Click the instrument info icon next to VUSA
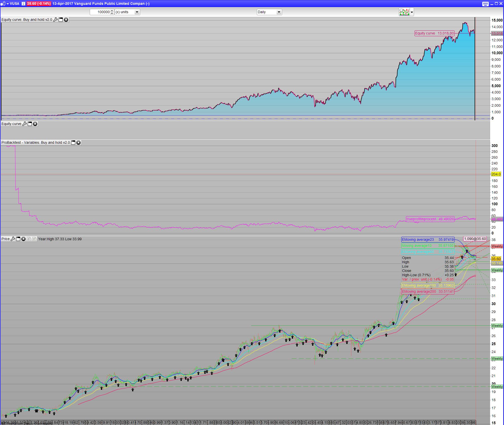The width and height of the screenshot is (504, 425). pos(23,4)
